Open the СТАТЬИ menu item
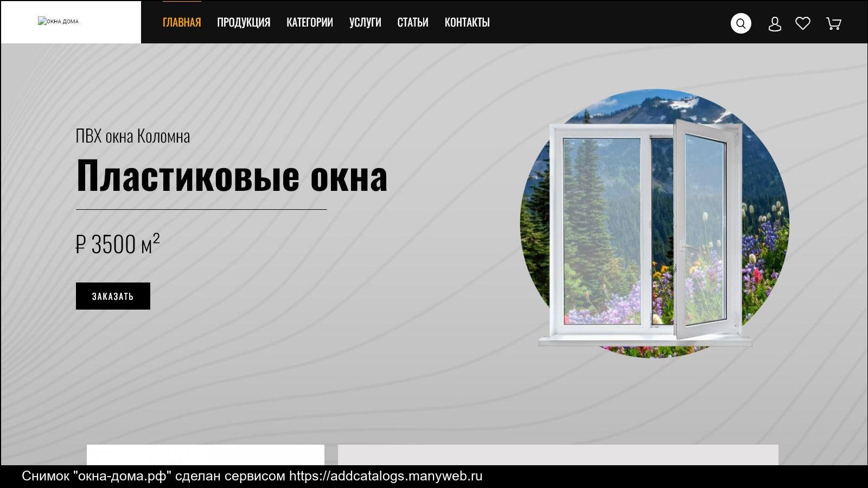The image size is (868, 488). 413,22
